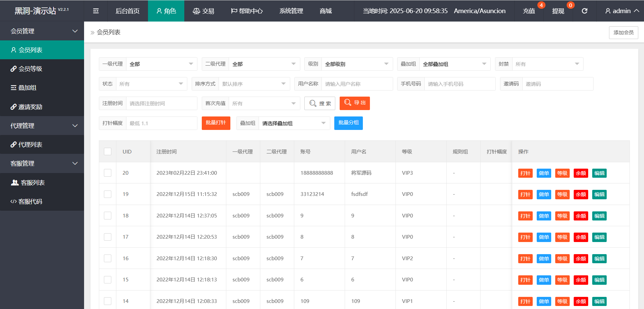Screen dimensions: 644x309
Task: Click 余额 for UID 15 row
Action: [x=581, y=280]
